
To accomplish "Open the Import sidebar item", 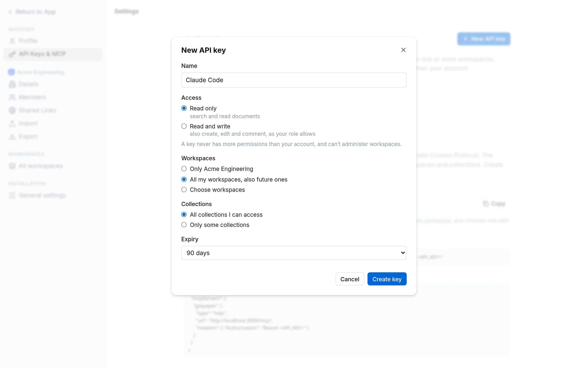I will point(53,123).
